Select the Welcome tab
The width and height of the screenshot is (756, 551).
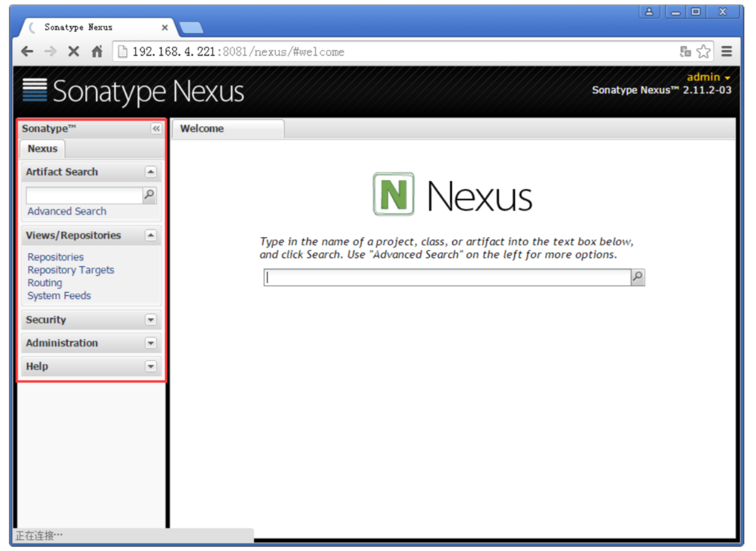coord(227,129)
